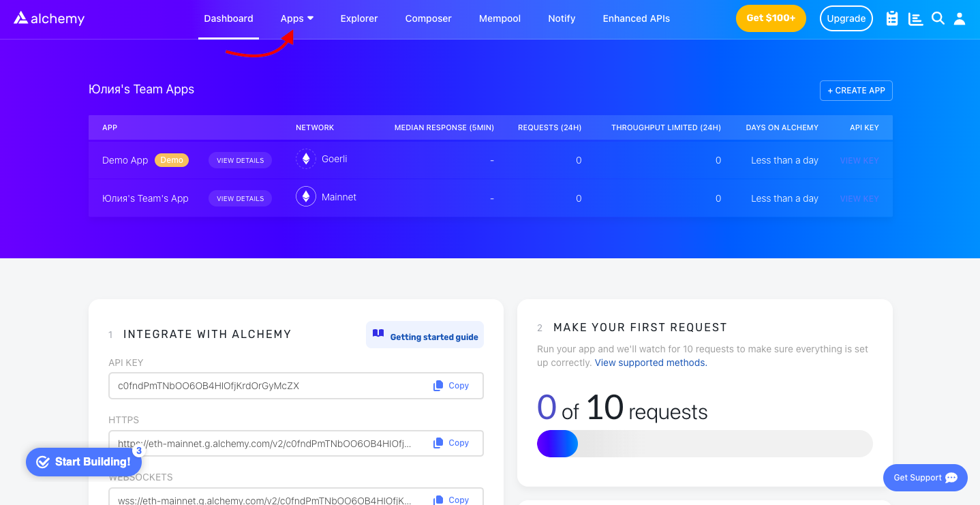Click the requests progress bar
The height and width of the screenshot is (505, 980).
[705, 444]
